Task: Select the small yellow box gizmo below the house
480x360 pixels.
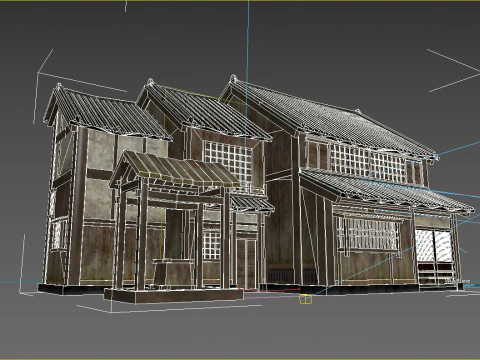Action: tap(306, 299)
